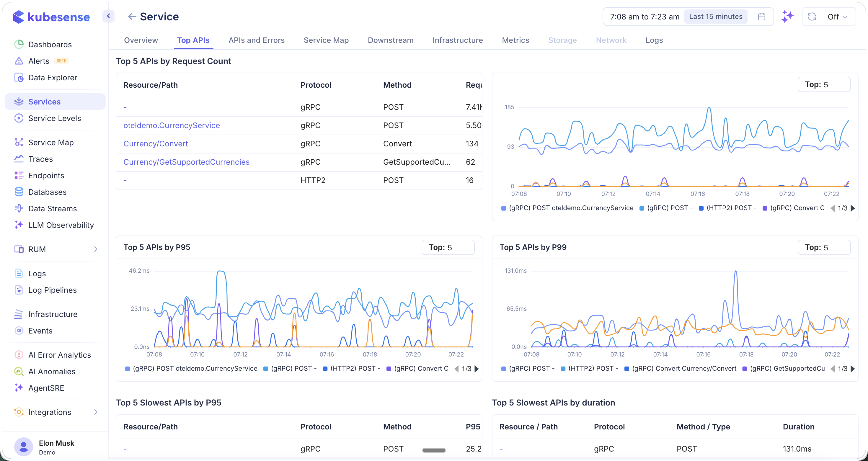Select the AI Error Analytics icon

pos(19,354)
